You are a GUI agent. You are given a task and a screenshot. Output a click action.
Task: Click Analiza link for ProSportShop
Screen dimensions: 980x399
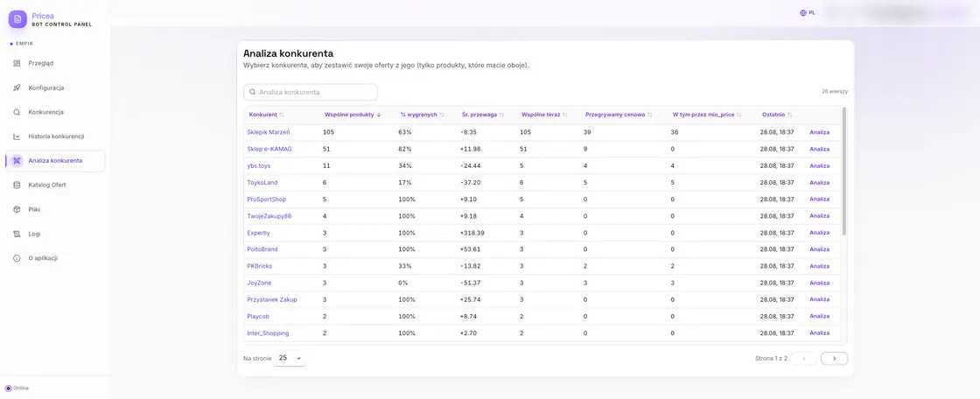[x=819, y=199]
